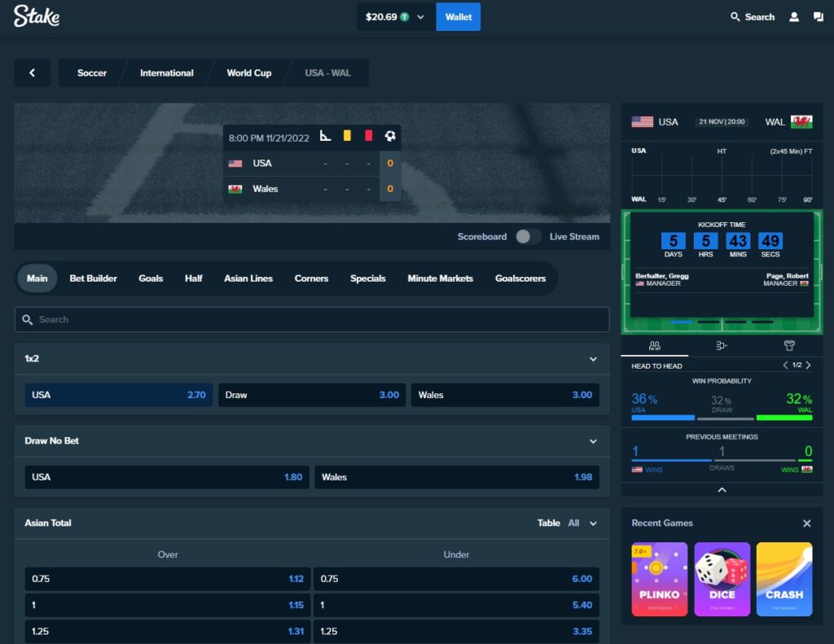The image size is (834, 644).
Task: Toggle Scoreboard / Live Stream switch
Action: [528, 237]
